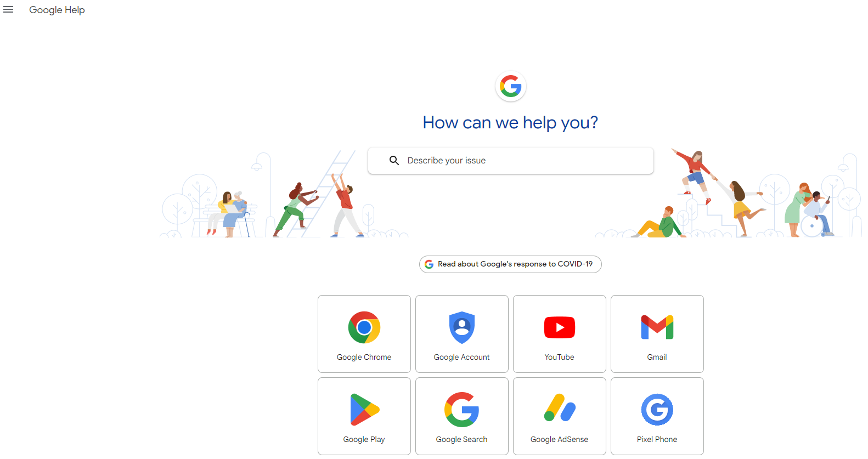Viewport: 868px width, 459px height.
Task: Focus the 'Describe your issue' search field
Action: (x=511, y=161)
